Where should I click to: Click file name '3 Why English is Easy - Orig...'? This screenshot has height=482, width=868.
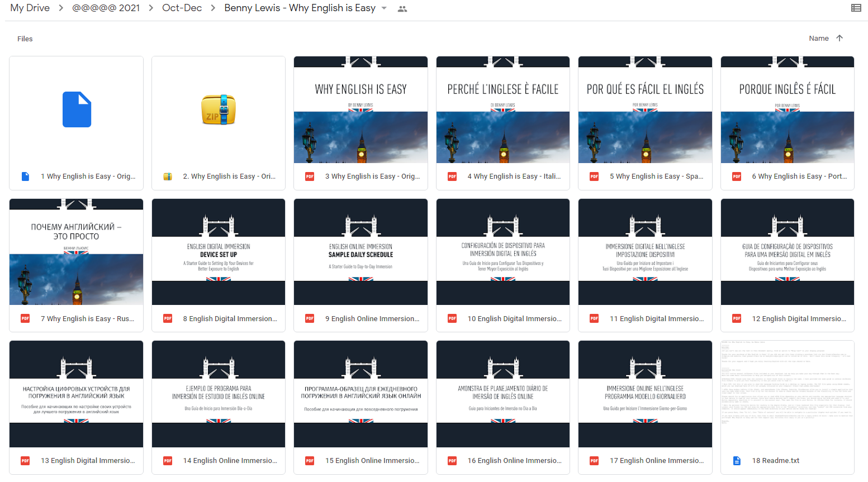[x=372, y=176]
